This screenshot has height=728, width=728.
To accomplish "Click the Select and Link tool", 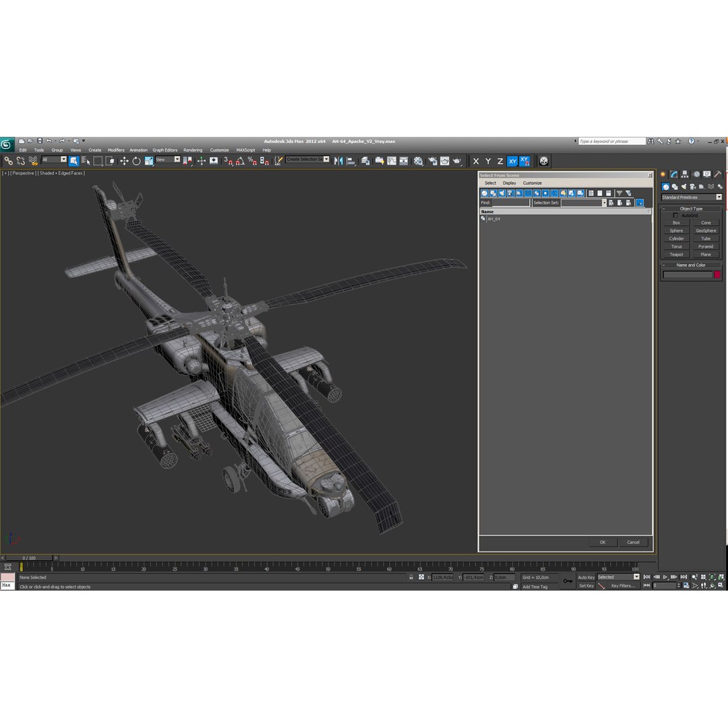I will click(x=8, y=161).
